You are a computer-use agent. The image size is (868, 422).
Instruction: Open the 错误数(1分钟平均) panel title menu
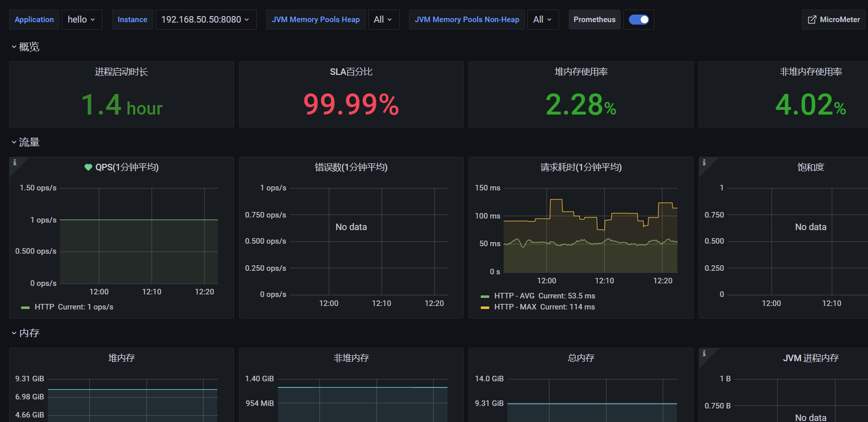351,167
